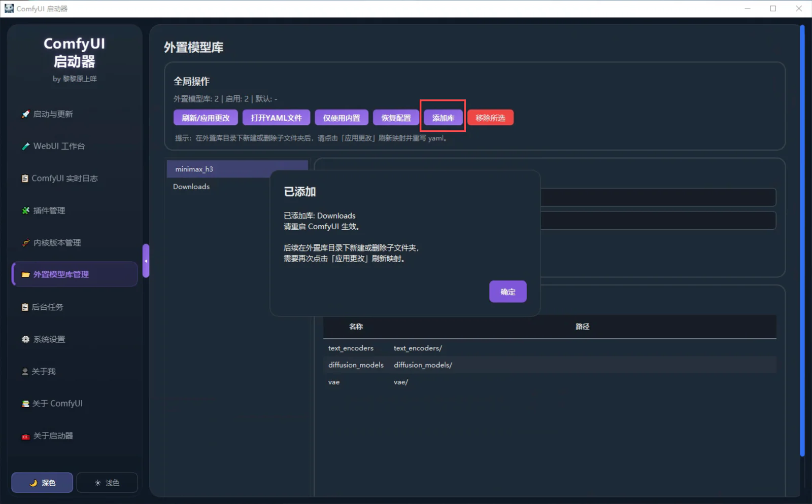
Task: Click the log icon beside ComfyUI 实时日志
Action: coord(25,178)
